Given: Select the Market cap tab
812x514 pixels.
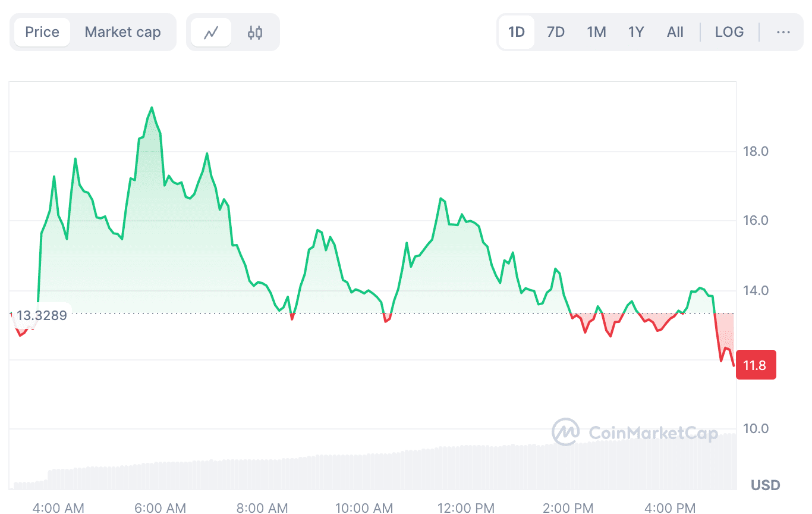Looking at the screenshot, I should pos(122,32).
